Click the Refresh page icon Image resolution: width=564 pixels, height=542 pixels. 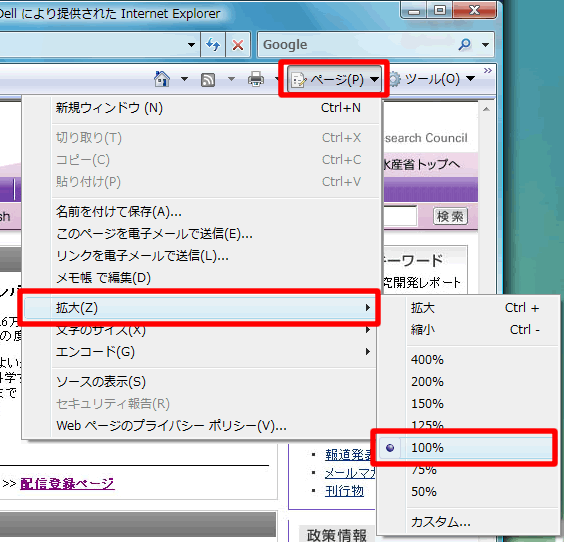pos(213,45)
